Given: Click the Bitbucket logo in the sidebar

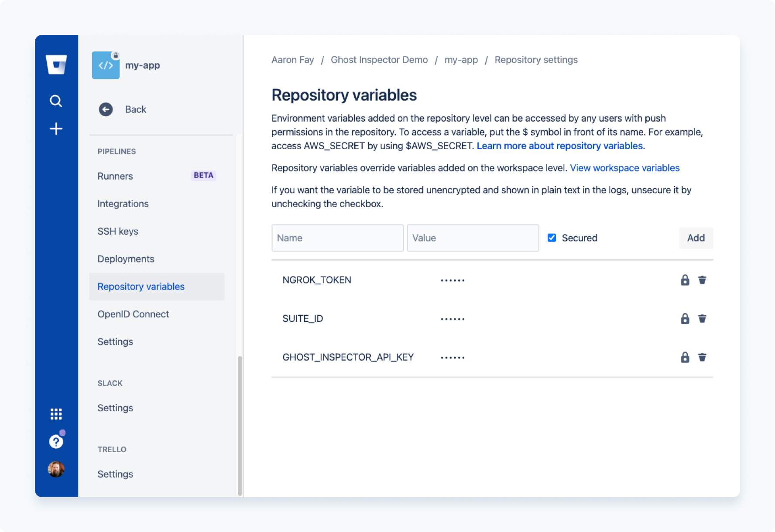Looking at the screenshot, I should coord(56,65).
